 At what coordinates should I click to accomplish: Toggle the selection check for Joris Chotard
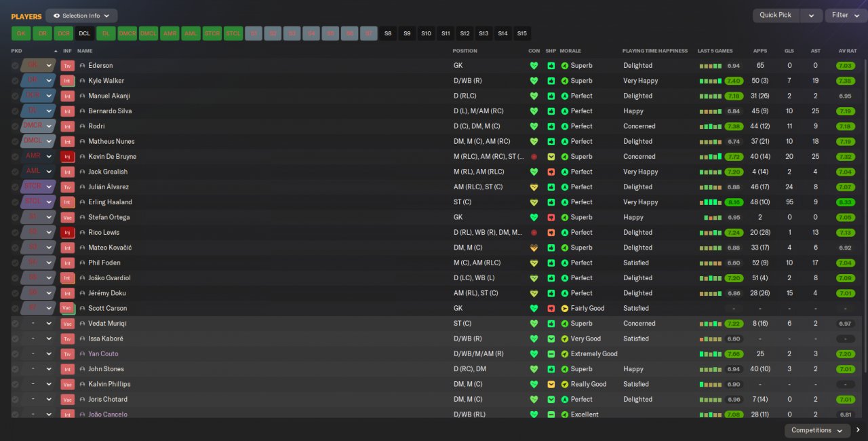(15, 400)
